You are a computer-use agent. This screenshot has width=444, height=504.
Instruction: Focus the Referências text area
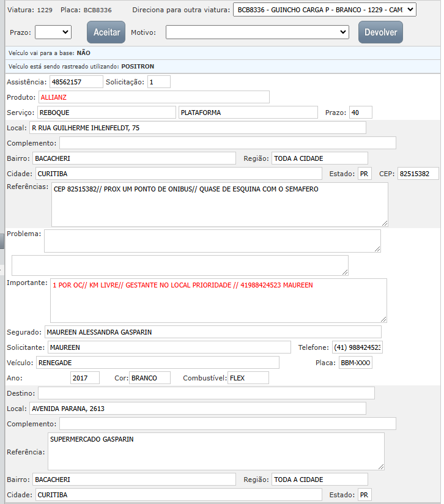[x=219, y=204]
